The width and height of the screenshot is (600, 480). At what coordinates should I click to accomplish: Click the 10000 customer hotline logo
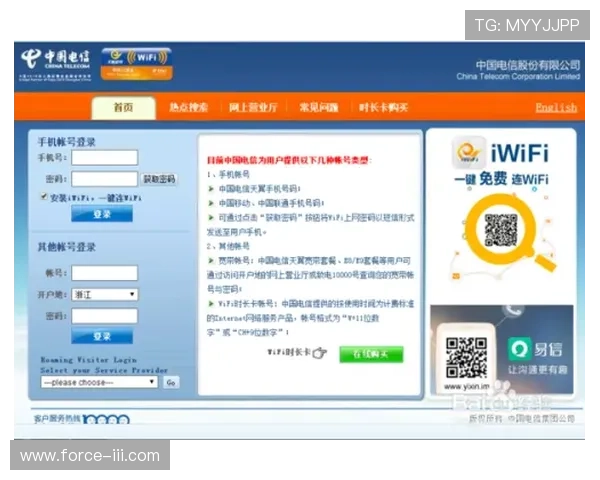tap(106, 419)
